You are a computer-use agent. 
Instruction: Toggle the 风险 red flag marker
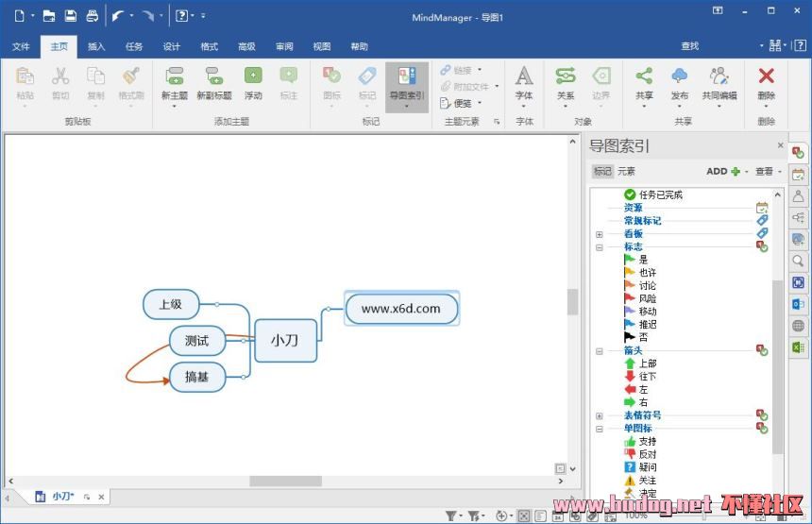coord(631,298)
